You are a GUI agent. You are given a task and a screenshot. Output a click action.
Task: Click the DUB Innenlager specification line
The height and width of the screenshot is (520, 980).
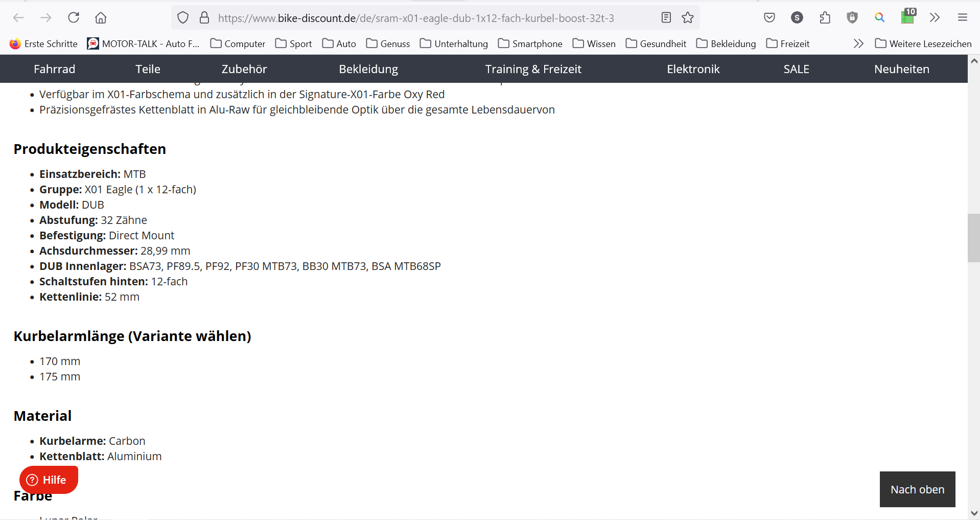click(x=240, y=266)
